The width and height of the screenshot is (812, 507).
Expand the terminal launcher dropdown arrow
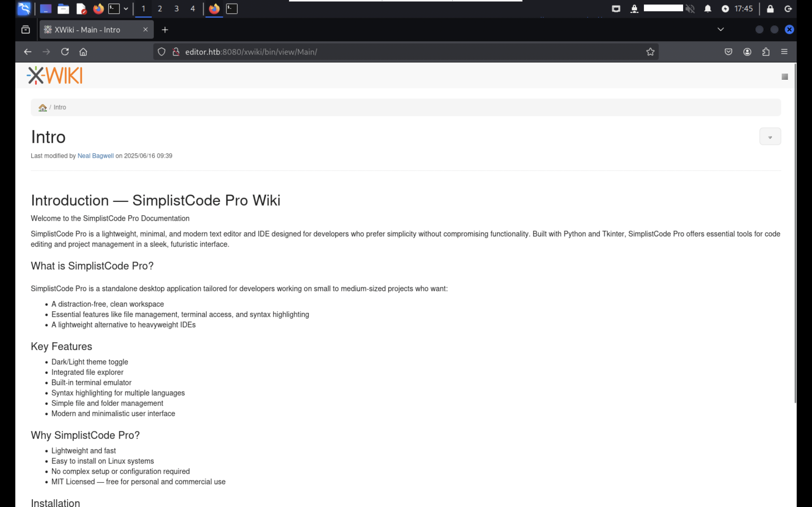(126, 9)
